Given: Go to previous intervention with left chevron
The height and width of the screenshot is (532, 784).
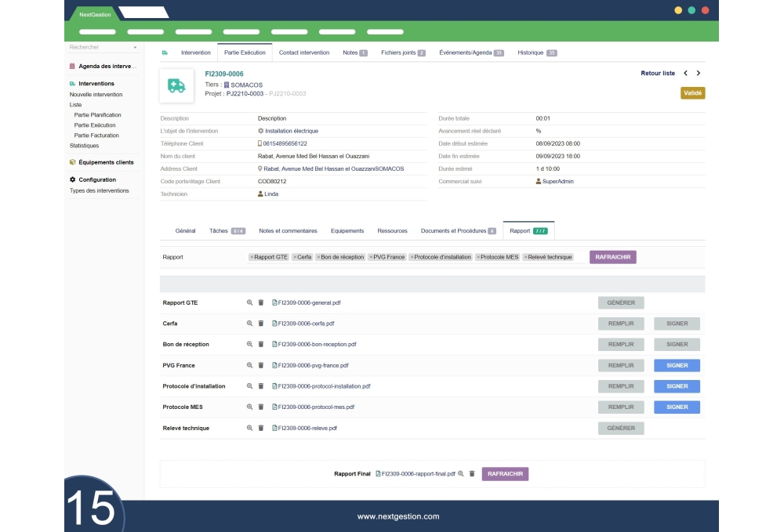Looking at the screenshot, I should tap(685, 73).
